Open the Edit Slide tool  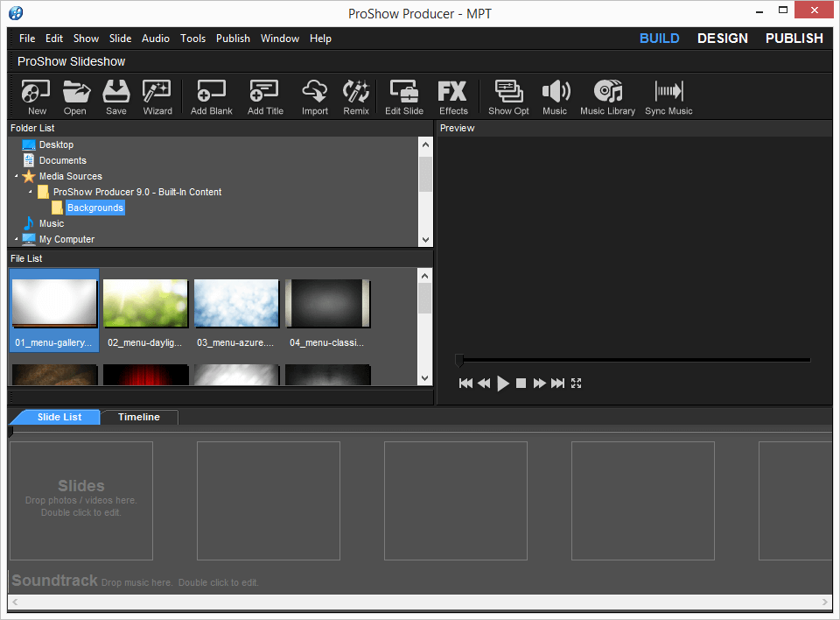(404, 97)
